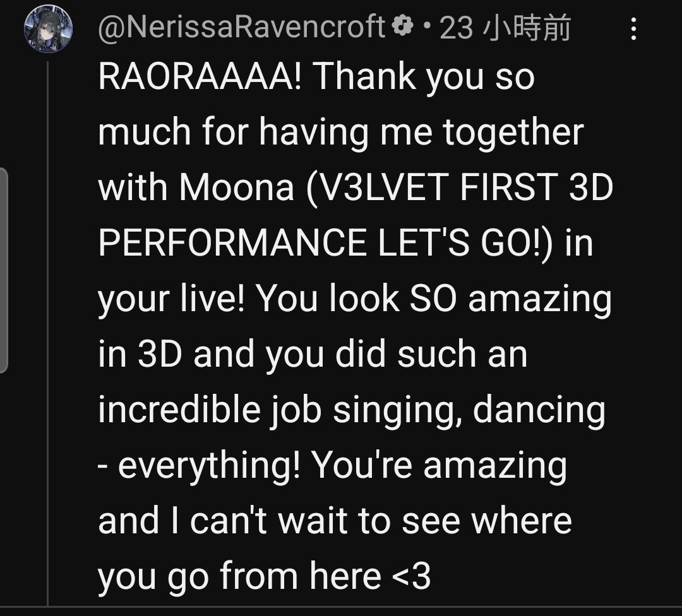Click the 'SO amazing' phrase
This screenshot has height=616, width=682.
pyautogui.click(x=511, y=300)
